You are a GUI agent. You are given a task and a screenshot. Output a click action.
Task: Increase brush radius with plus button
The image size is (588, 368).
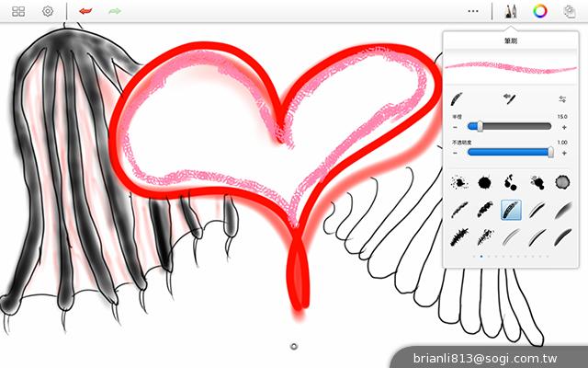563,127
